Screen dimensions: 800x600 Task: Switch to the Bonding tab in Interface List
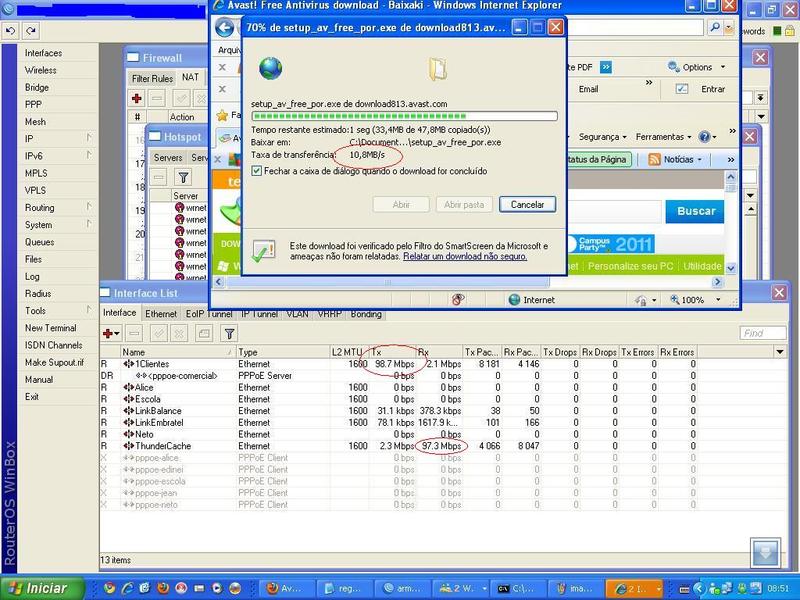pos(366,314)
